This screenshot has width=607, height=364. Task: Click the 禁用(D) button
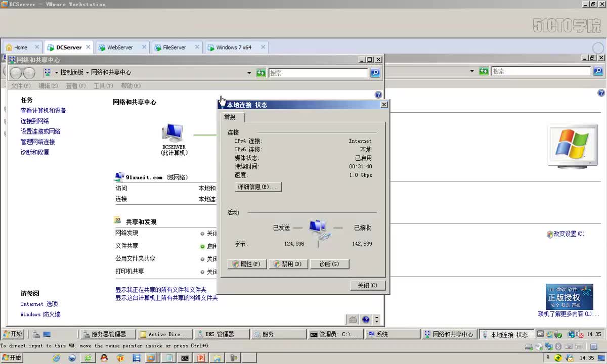[288, 264]
